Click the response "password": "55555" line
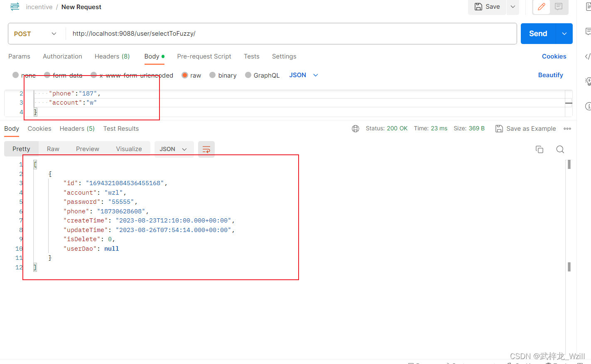Screen dimensions: 591x364 [x=101, y=202]
